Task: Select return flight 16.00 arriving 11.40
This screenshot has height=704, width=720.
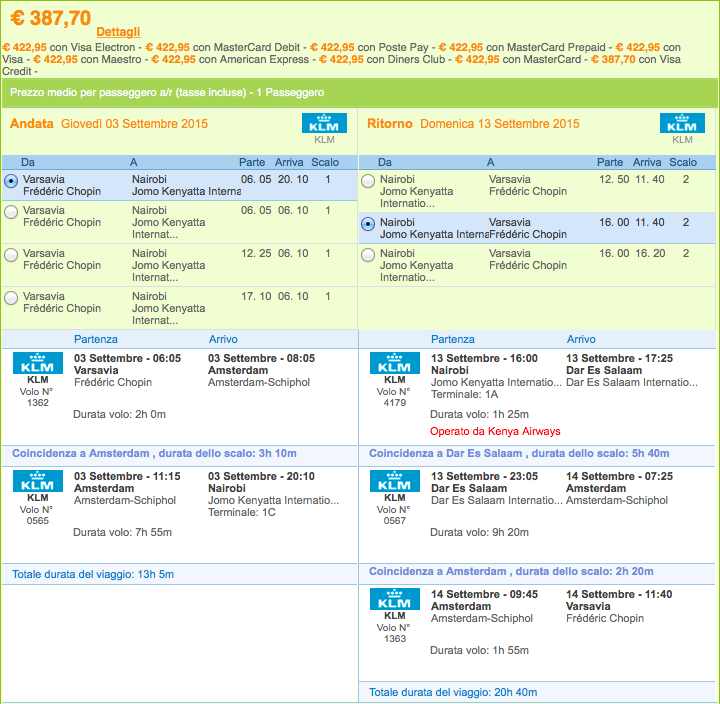Action: pyautogui.click(x=368, y=224)
